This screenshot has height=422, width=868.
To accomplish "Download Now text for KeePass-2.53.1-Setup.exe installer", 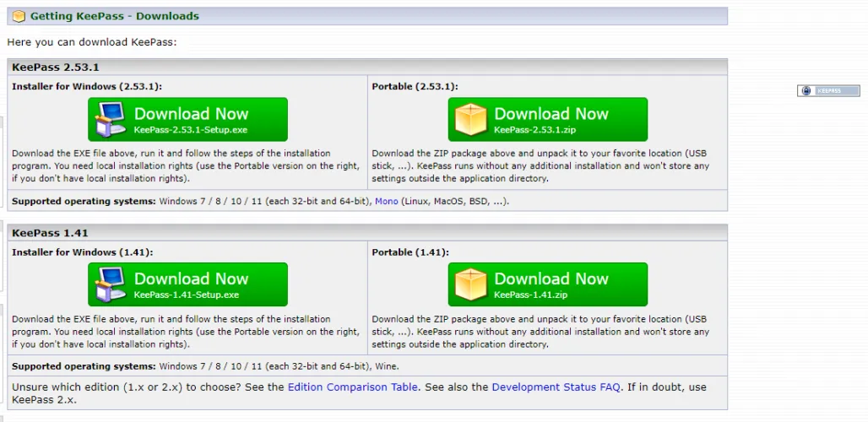I will pyautogui.click(x=191, y=114).
